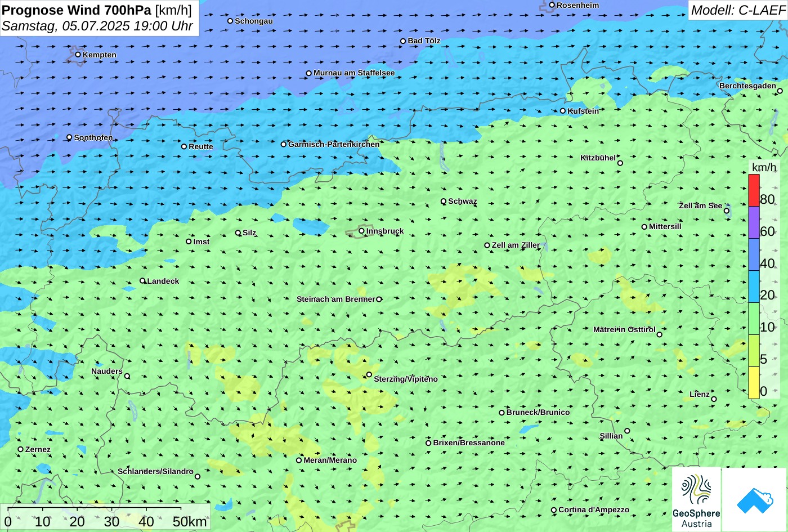Click the Prognose Wind 700hPa title

point(77,10)
